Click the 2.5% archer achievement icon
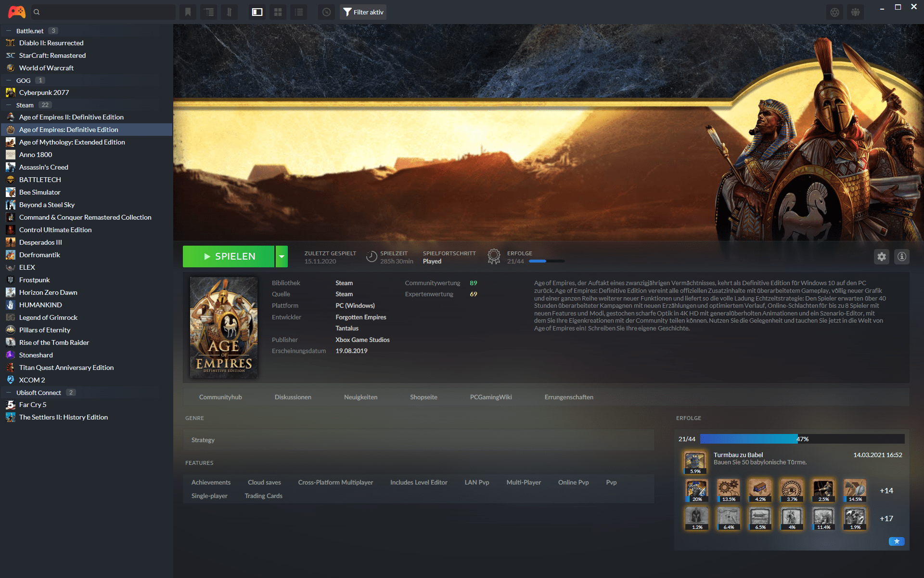 (823, 490)
